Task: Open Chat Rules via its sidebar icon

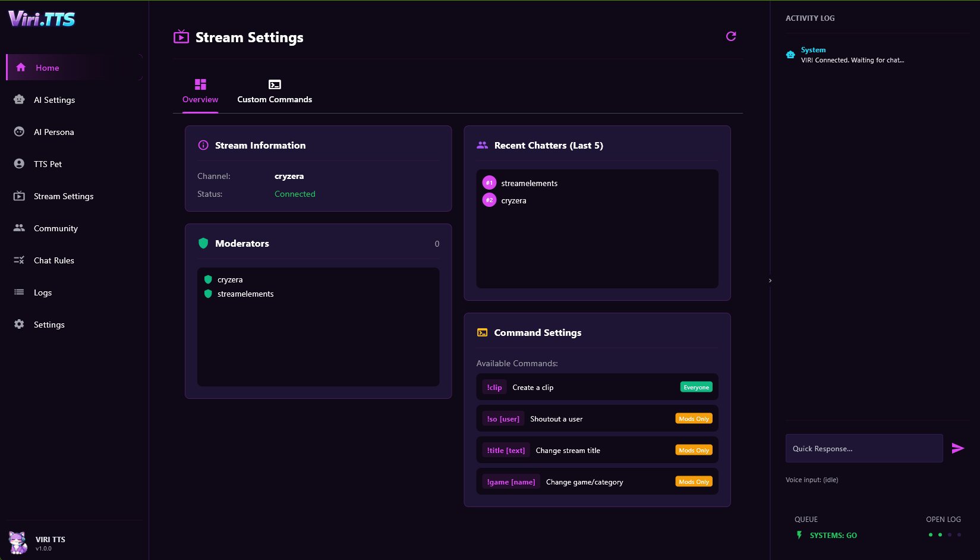Action: (x=19, y=260)
